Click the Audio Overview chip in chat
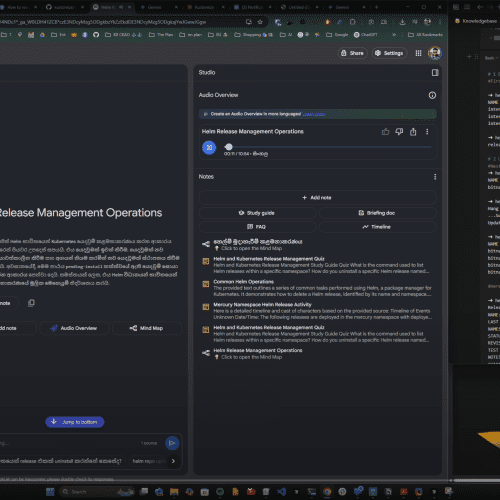 [74, 328]
